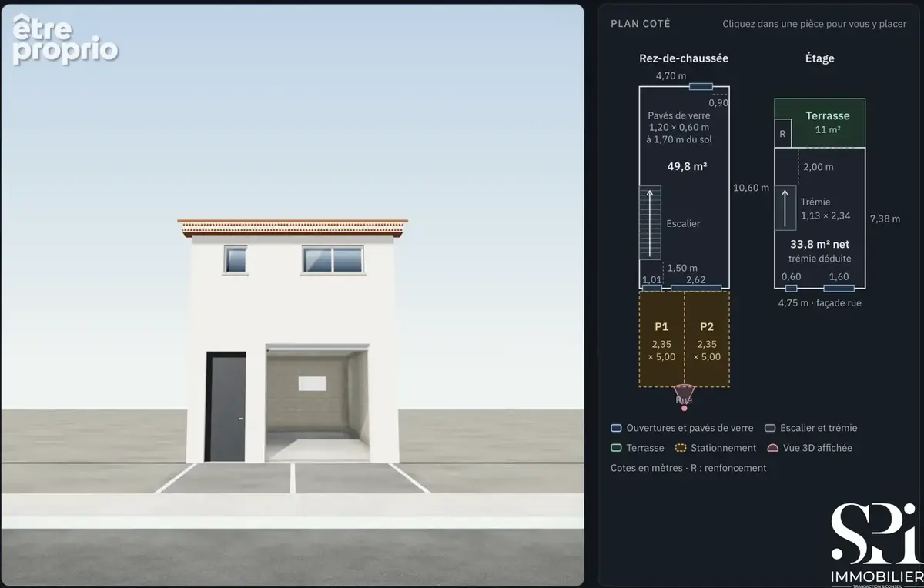
Task: Click 'Cotes en mètres · R : renfoncement' note
Action: [688, 468]
